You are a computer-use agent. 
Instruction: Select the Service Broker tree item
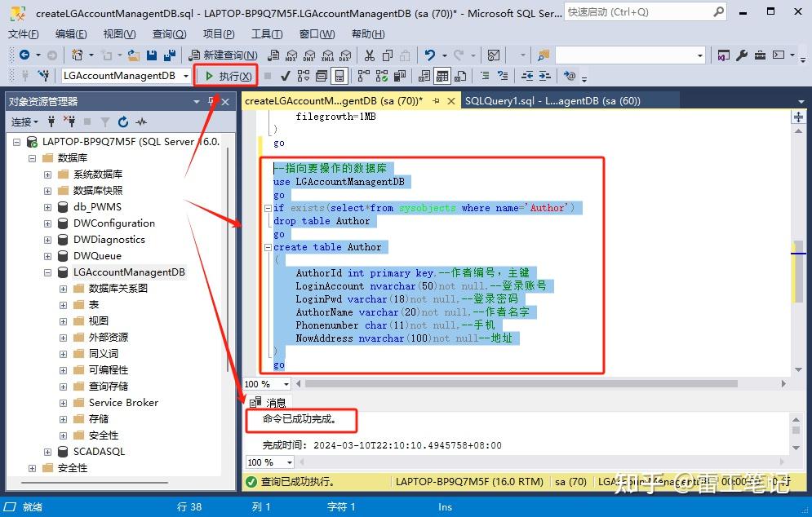pyautogui.click(x=123, y=403)
